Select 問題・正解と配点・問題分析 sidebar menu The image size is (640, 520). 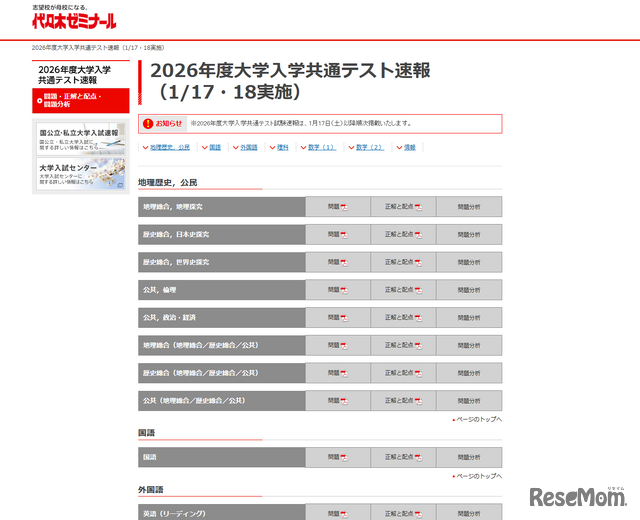81,100
